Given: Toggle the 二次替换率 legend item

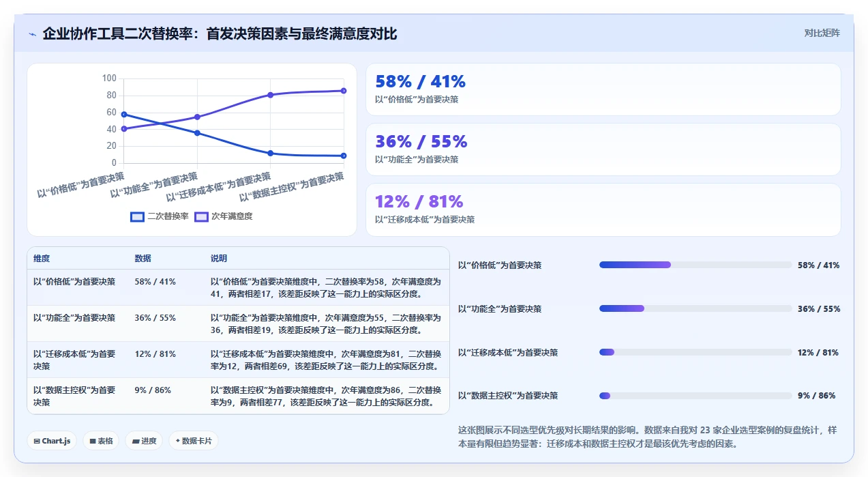Looking at the screenshot, I should [x=160, y=216].
